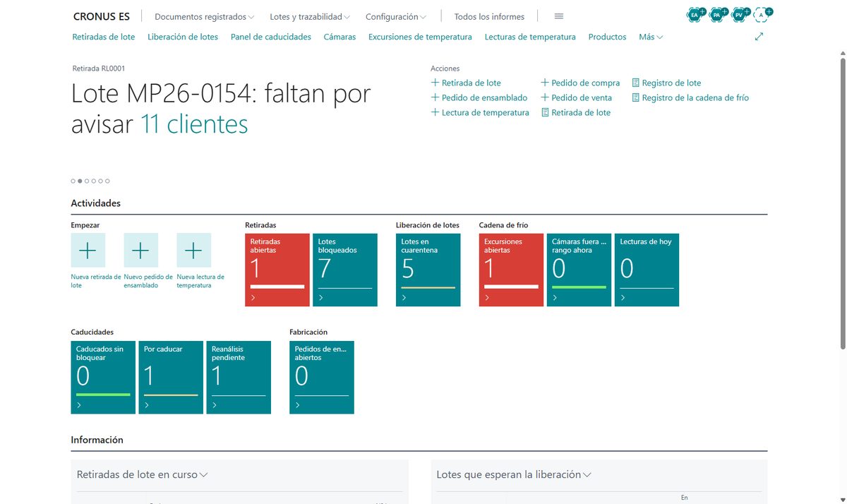
Task: Expand the Lotes y trazabilidad menu
Action: [310, 16]
